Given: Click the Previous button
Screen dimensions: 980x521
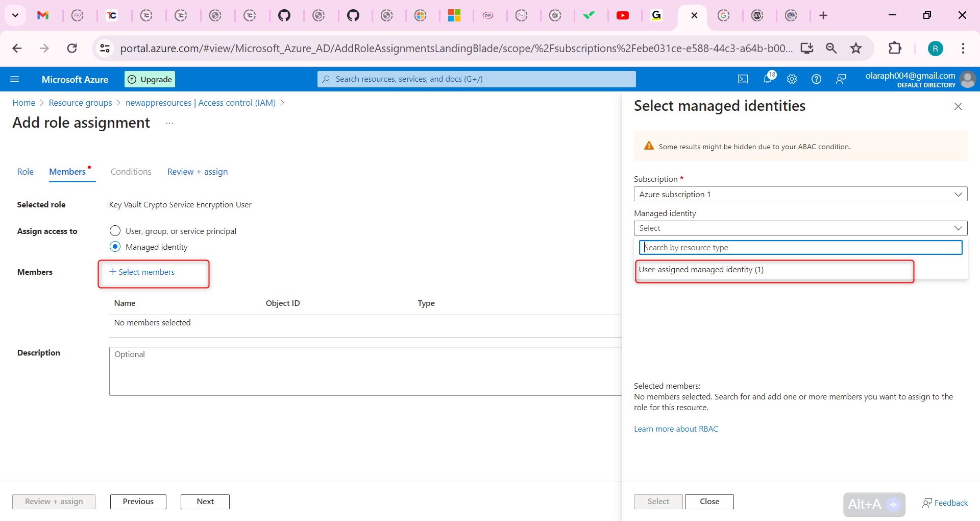Looking at the screenshot, I should pos(138,502).
